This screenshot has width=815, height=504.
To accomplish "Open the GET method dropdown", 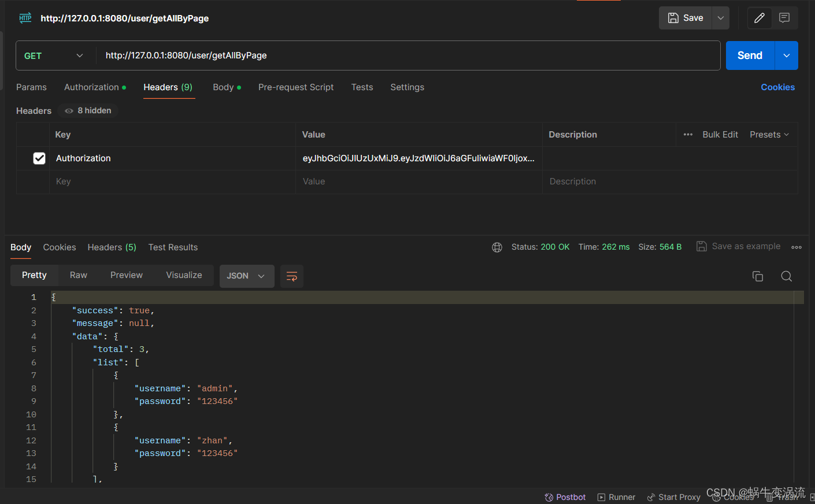I will 55,55.
